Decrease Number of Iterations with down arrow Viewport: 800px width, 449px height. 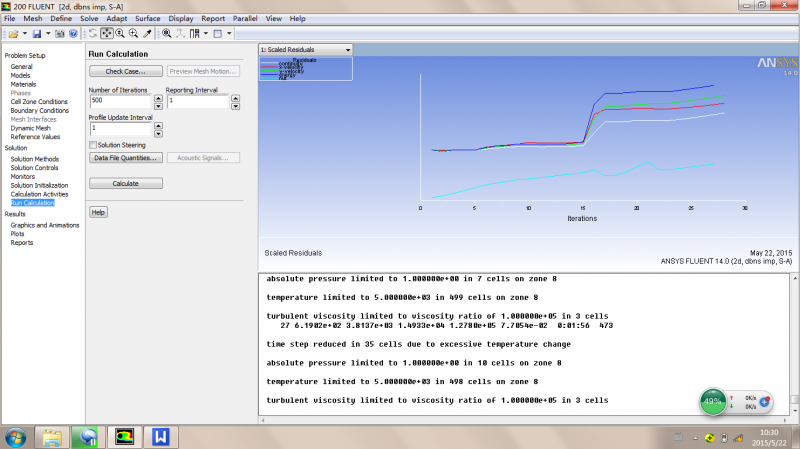[x=158, y=106]
